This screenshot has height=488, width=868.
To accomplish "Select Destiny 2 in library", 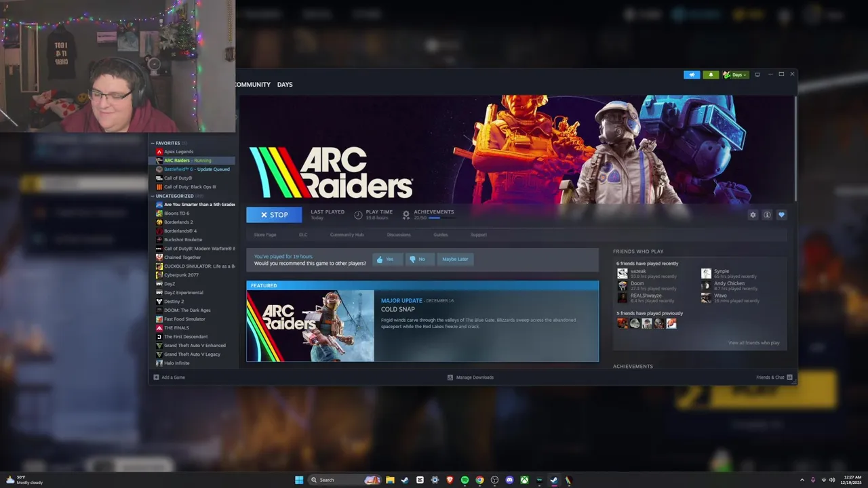I will tap(192, 302).
